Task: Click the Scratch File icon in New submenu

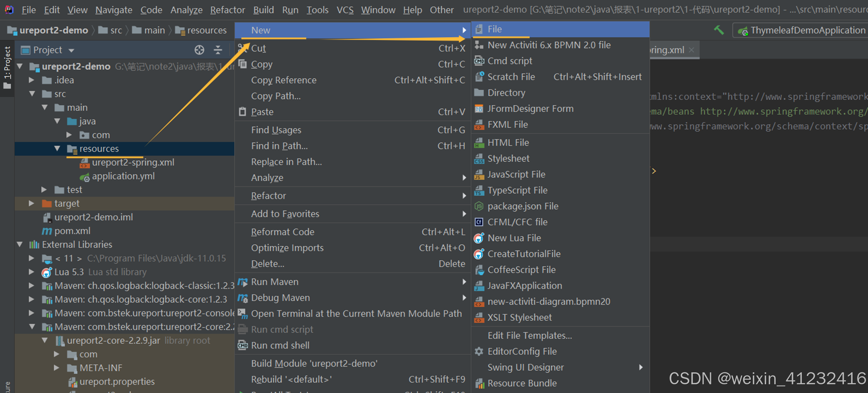Action: pyautogui.click(x=479, y=77)
